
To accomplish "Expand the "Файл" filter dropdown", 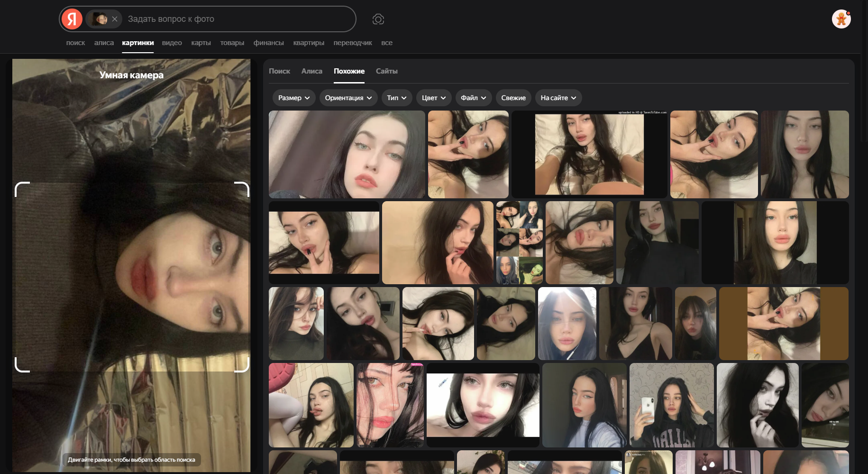I will click(474, 98).
